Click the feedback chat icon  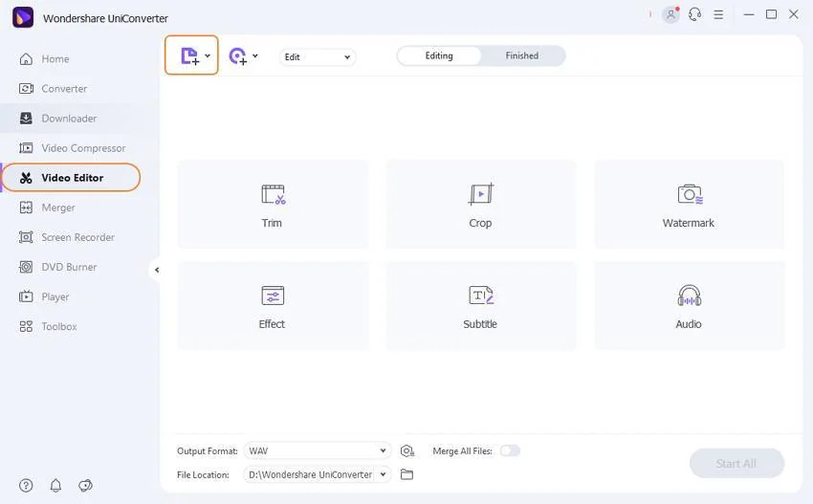point(85,485)
